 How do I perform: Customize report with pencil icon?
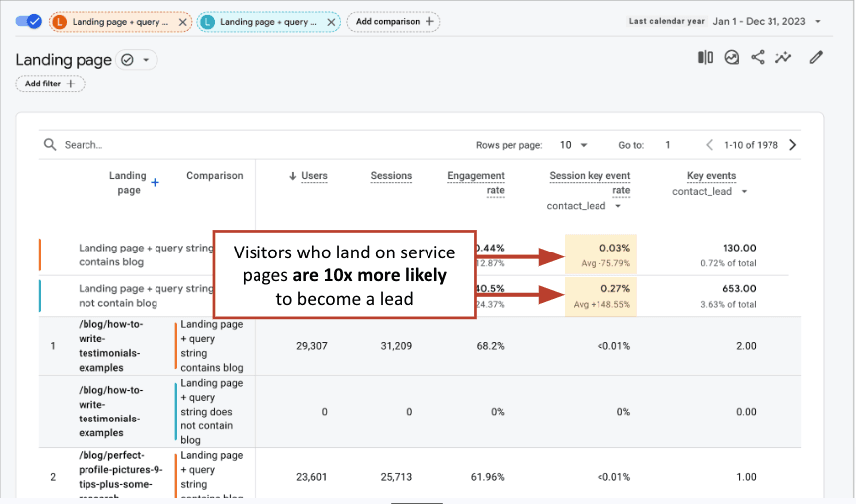click(x=816, y=58)
